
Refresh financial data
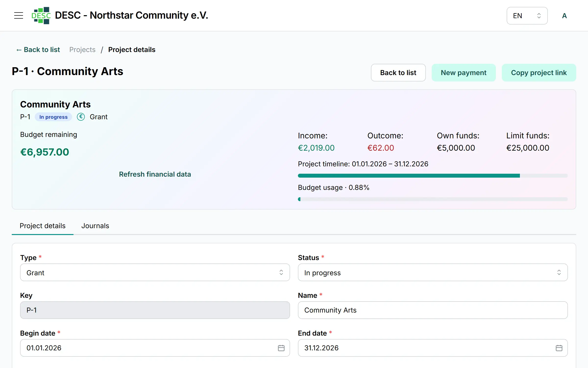(x=155, y=174)
